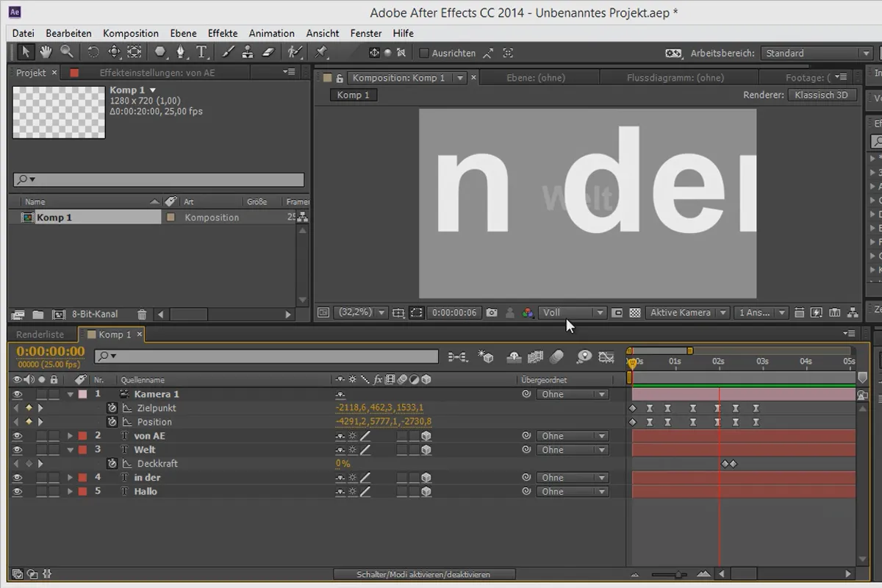This screenshot has width=882, height=588.
Task: Toggle 3D layer switch for Hallo
Action: [x=426, y=492]
